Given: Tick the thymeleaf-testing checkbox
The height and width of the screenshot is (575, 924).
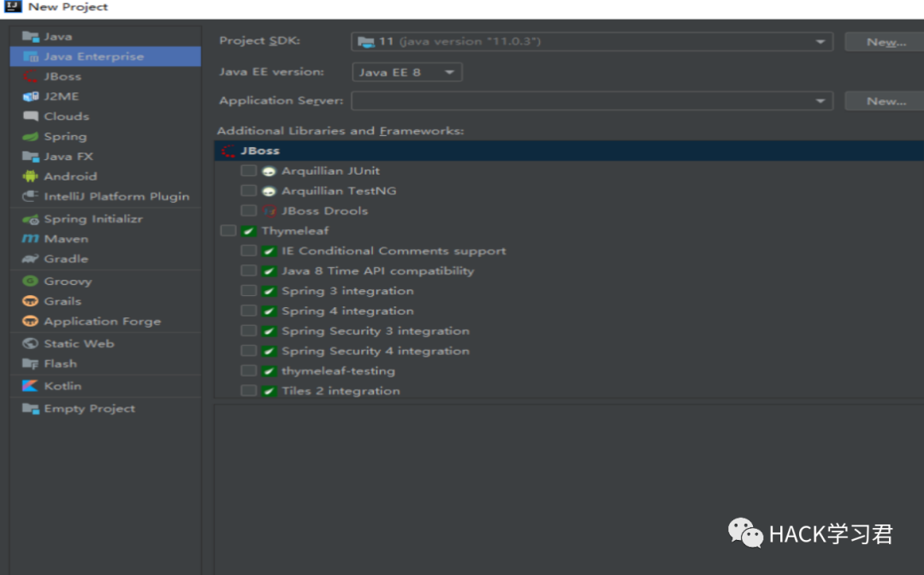Looking at the screenshot, I should [x=249, y=371].
